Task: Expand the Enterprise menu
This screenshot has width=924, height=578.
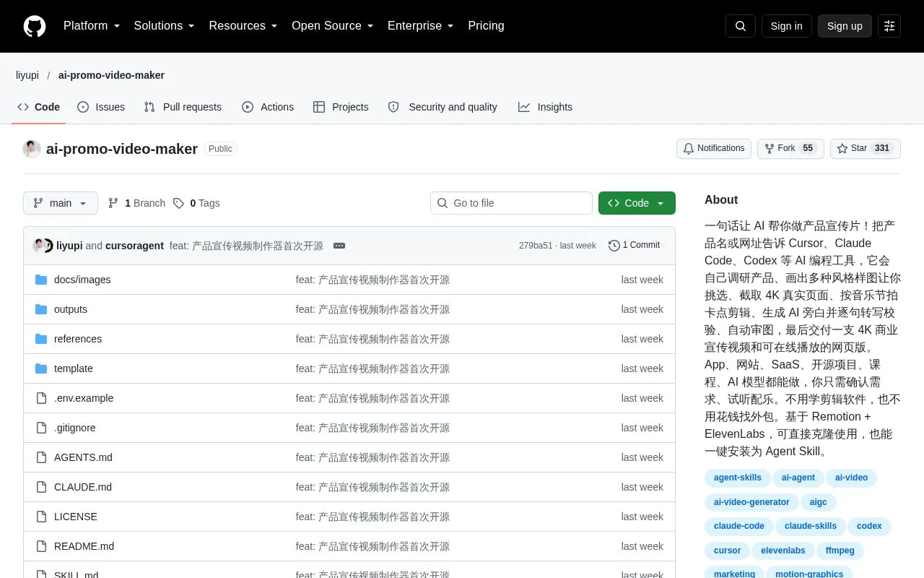Action: [421, 26]
